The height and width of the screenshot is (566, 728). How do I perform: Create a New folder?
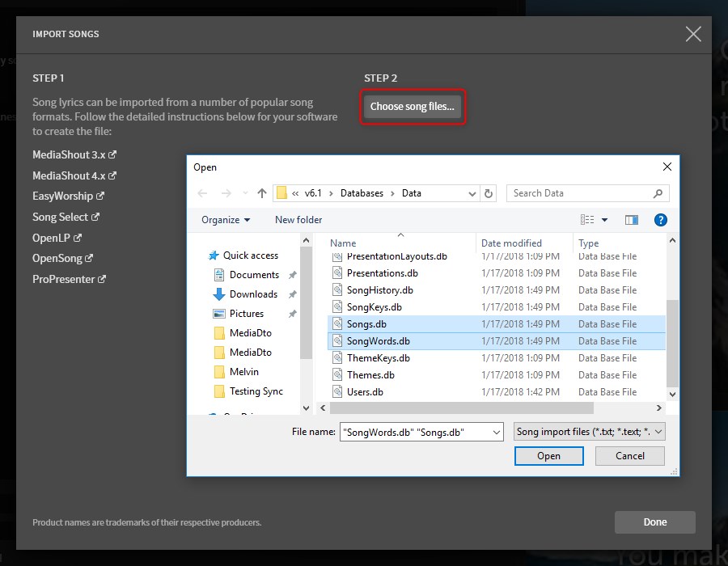(298, 220)
